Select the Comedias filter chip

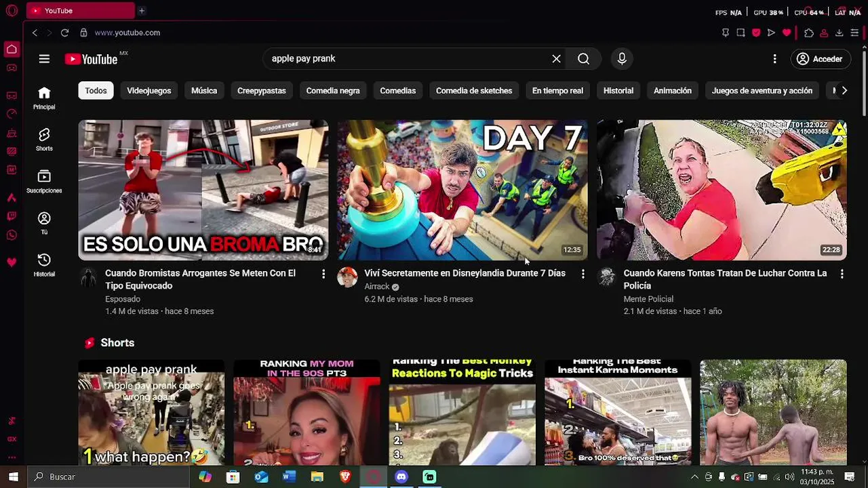point(398,91)
